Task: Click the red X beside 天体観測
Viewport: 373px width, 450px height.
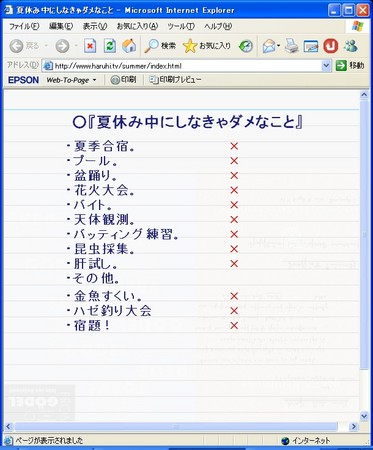Action: [234, 219]
